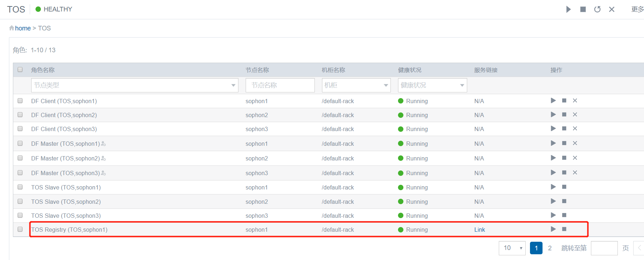
Task: Open the page size dropdown showing 10
Action: pos(512,248)
